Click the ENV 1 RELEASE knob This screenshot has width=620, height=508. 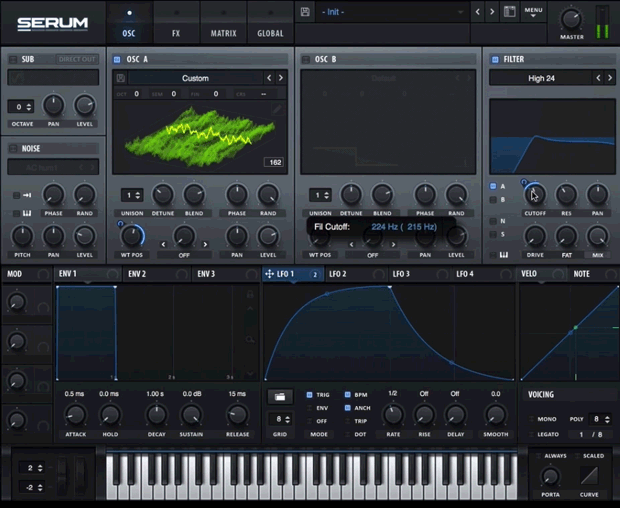tap(237, 414)
